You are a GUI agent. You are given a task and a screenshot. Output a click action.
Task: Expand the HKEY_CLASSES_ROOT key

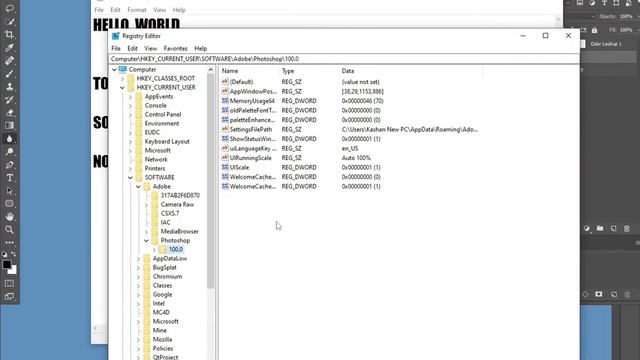tap(122, 78)
